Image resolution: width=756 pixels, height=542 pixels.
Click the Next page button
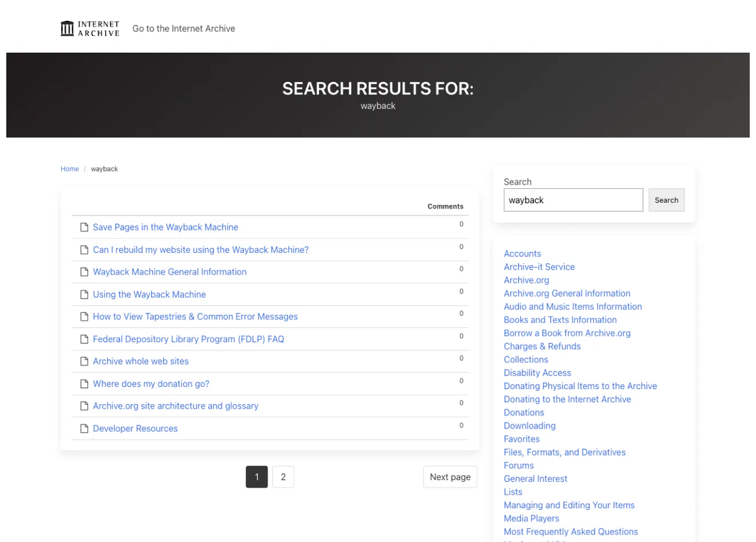(450, 477)
